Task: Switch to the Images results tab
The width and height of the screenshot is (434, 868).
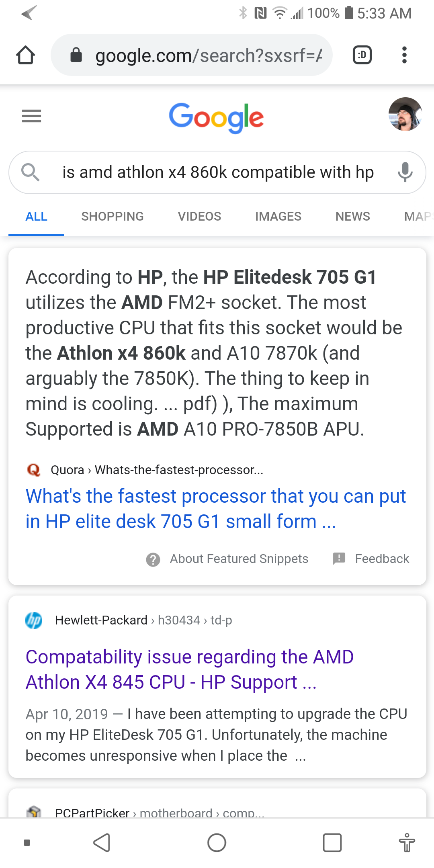Action: (278, 217)
